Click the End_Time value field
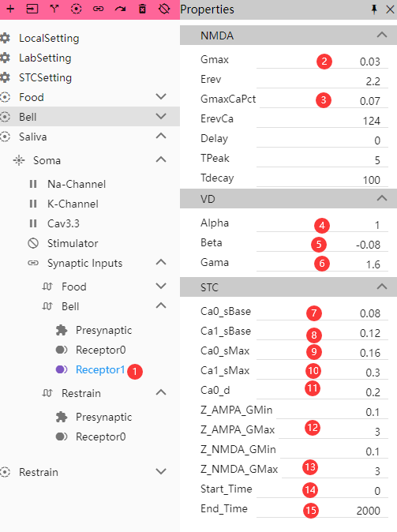The height and width of the screenshot is (532, 397). pos(322,510)
